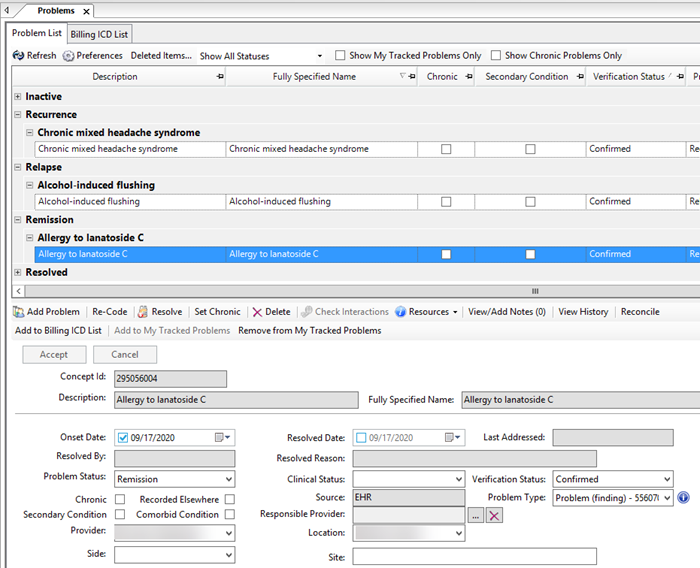Click the Accept button
The image size is (700, 568).
(x=54, y=355)
